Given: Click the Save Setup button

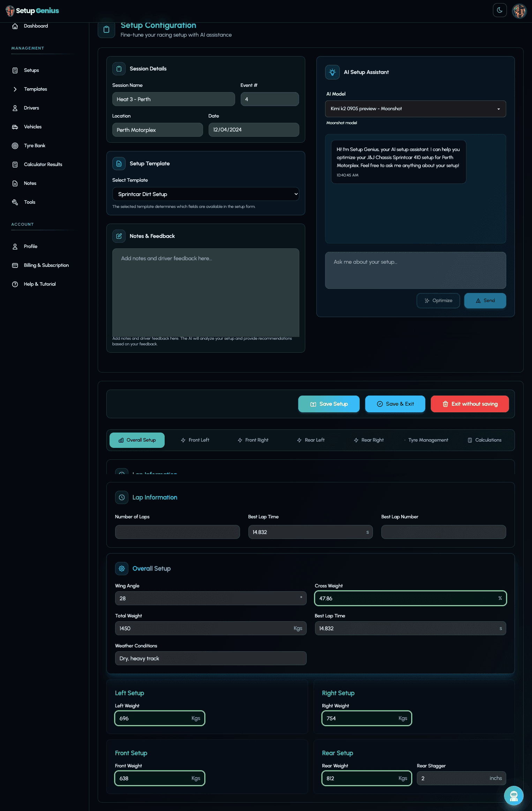Looking at the screenshot, I should [x=329, y=404].
